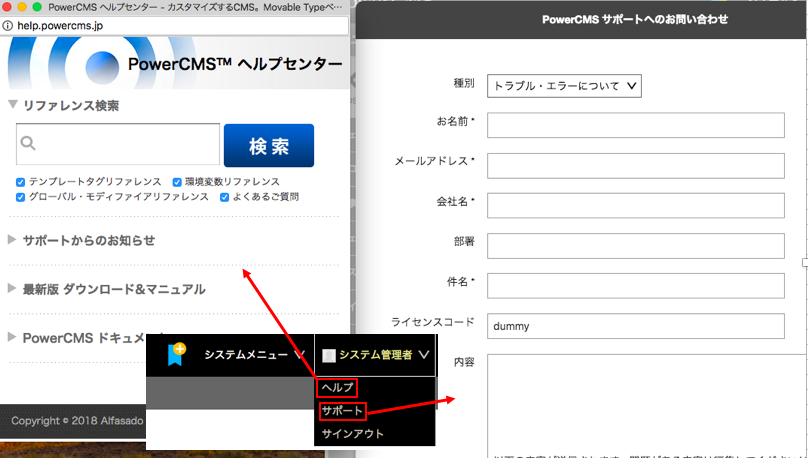The width and height of the screenshot is (808, 458).
Task: Select サポート from the user menu
Action: 342,411
